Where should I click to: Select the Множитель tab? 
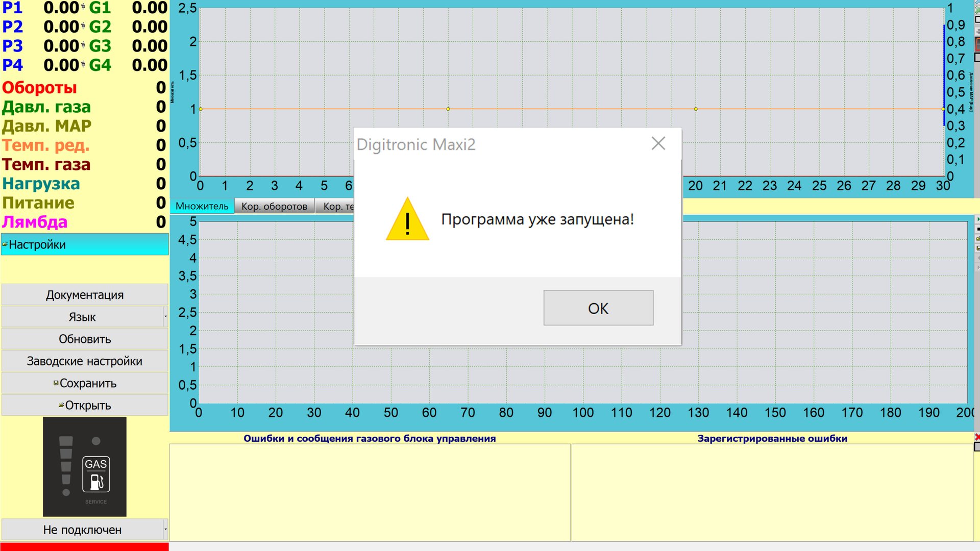click(202, 206)
